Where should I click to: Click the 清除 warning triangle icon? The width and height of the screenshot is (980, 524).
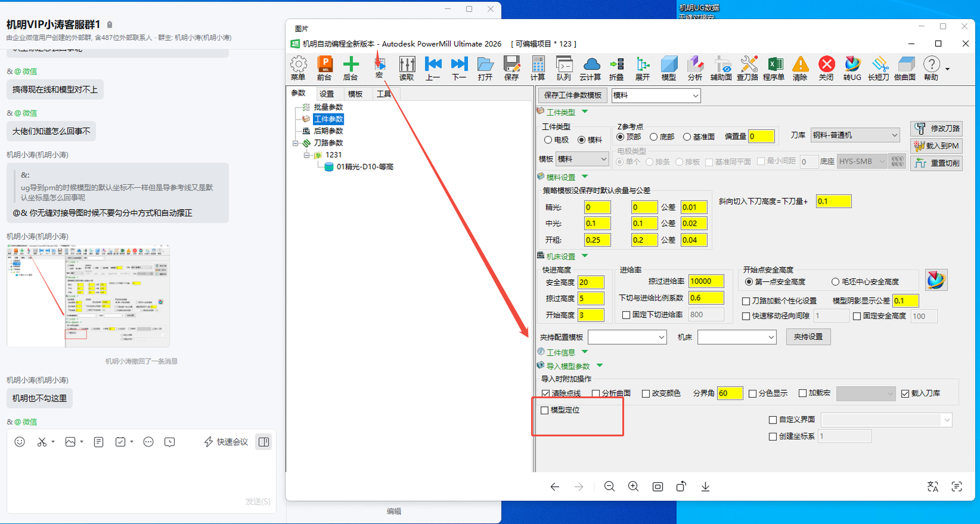coord(800,68)
